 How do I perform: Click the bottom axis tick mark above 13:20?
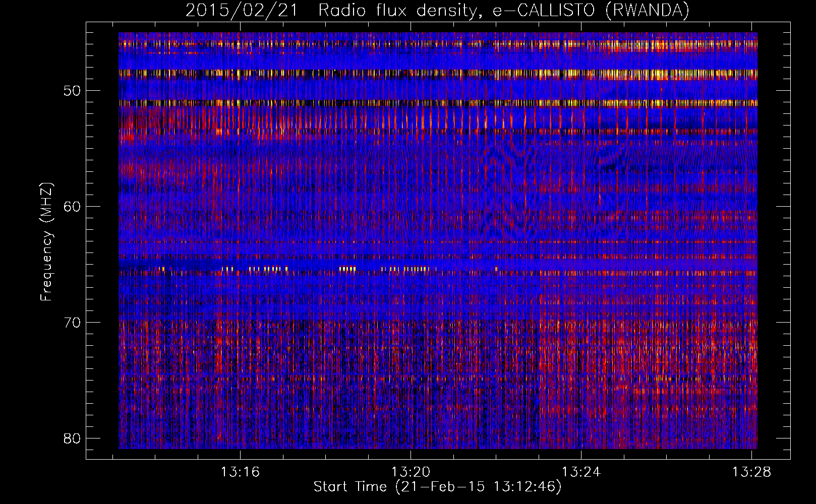(411, 456)
